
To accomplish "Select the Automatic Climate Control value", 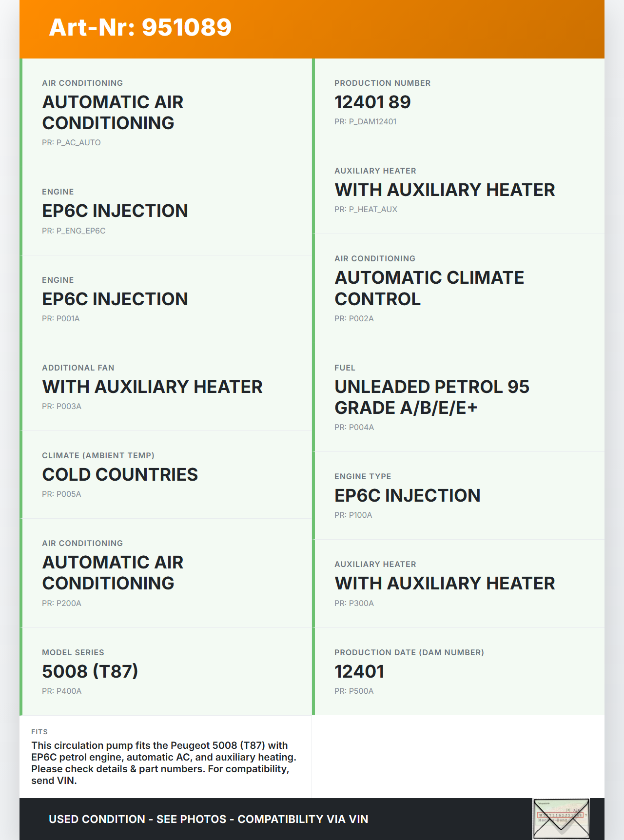I will tap(429, 288).
